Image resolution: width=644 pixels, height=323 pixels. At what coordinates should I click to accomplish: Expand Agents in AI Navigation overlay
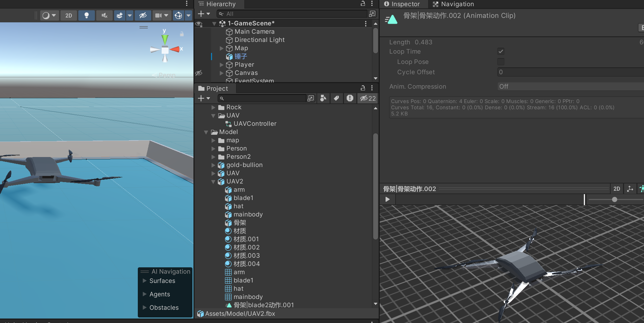click(x=144, y=294)
